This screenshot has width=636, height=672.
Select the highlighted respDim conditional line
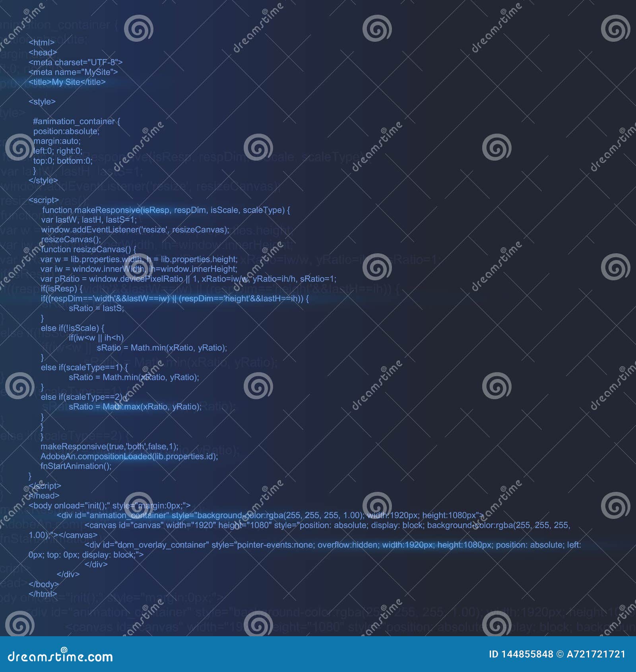click(x=175, y=299)
